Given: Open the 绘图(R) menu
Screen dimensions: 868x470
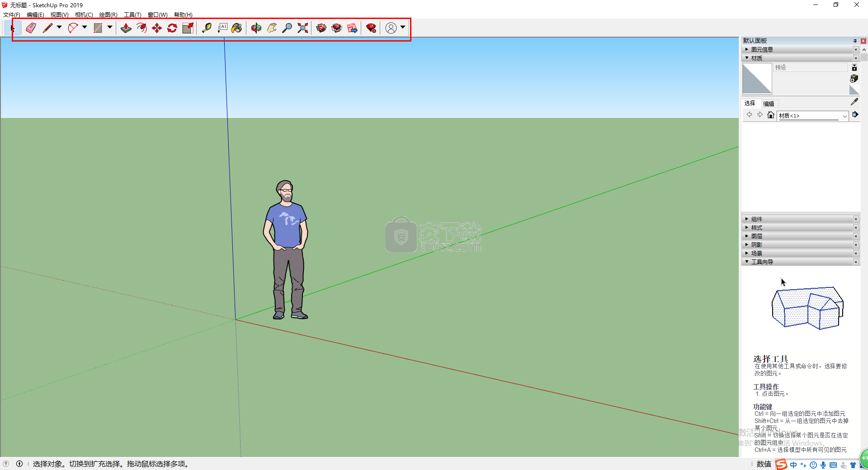Looking at the screenshot, I should (108, 15).
